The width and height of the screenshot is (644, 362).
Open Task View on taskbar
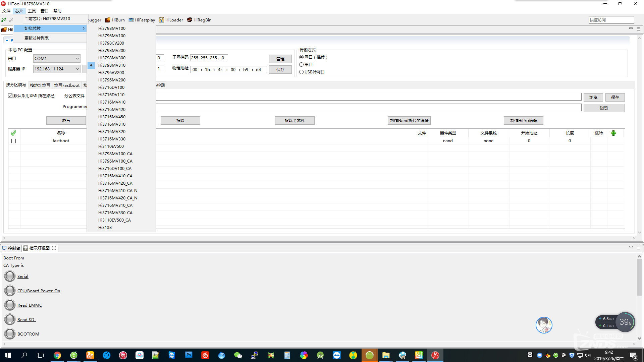[x=40, y=355]
